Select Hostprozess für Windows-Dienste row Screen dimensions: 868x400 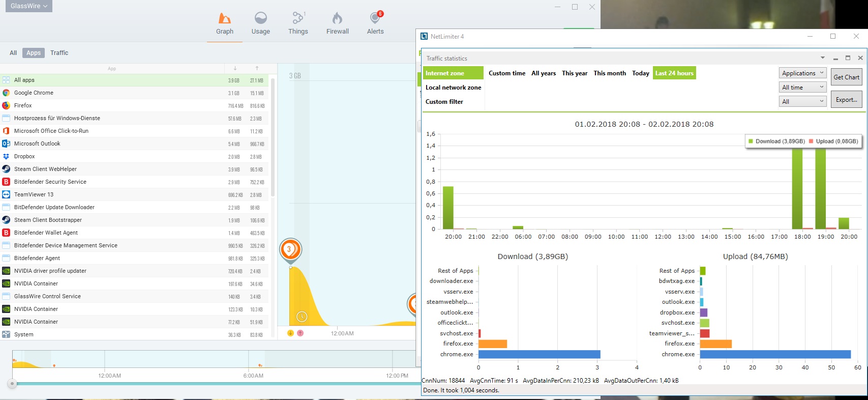(134, 118)
